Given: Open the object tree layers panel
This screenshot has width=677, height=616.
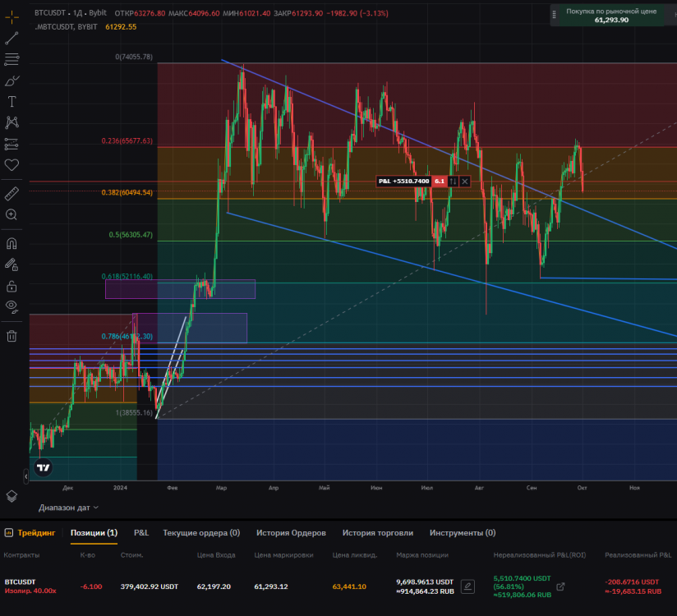Looking at the screenshot, I should click(12, 496).
